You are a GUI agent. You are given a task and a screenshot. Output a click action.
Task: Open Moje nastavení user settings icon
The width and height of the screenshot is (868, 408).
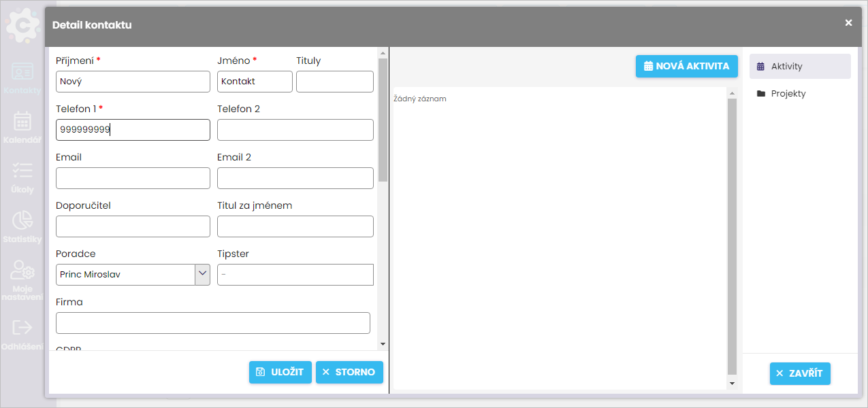pyautogui.click(x=22, y=271)
